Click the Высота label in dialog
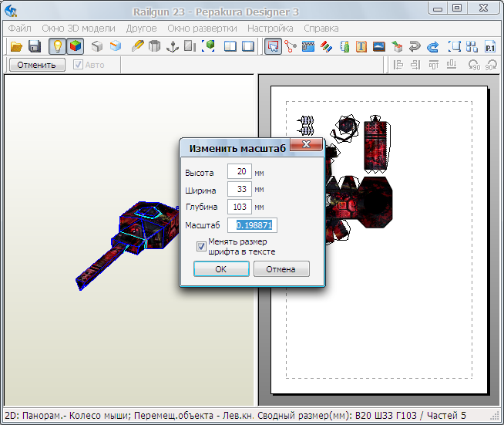The height and width of the screenshot is (425, 504). [200, 173]
